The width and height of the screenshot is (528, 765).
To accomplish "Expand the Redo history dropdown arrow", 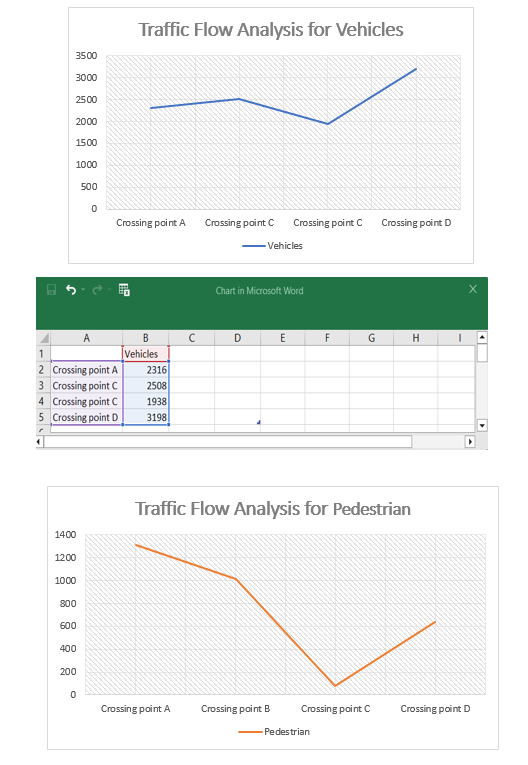I will (x=109, y=289).
